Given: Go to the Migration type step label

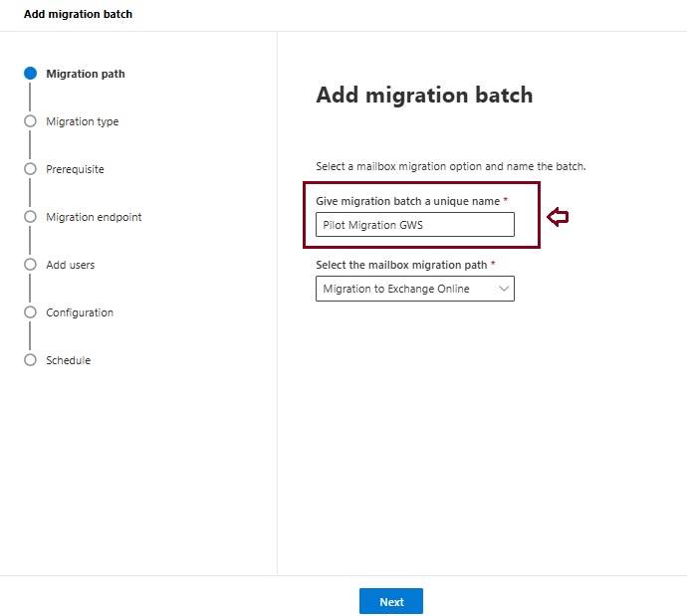Looking at the screenshot, I should tap(82, 121).
